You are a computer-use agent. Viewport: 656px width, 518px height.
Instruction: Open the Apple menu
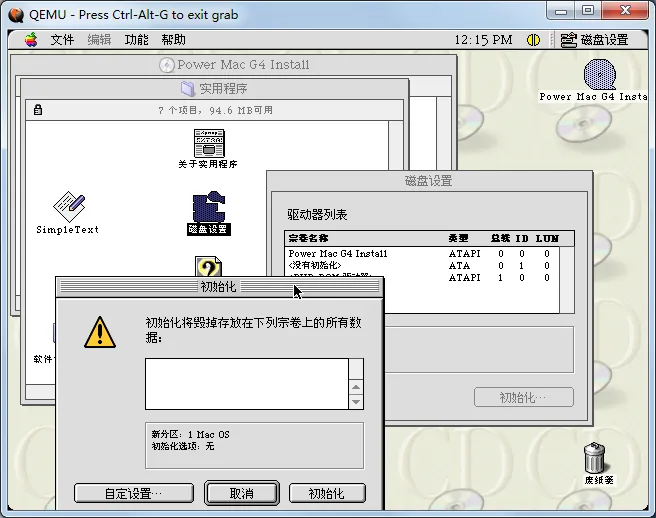pos(31,40)
